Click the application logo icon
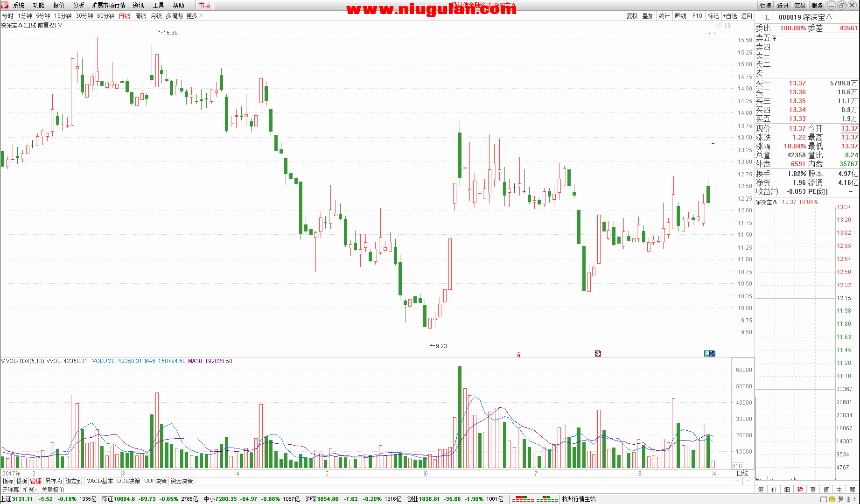860x504 pixels. [x=5, y=5]
